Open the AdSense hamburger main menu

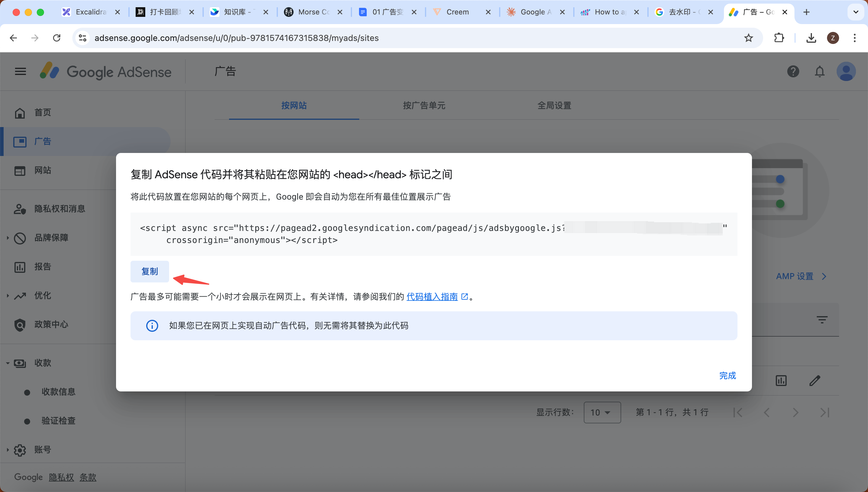click(x=20, y=71)
